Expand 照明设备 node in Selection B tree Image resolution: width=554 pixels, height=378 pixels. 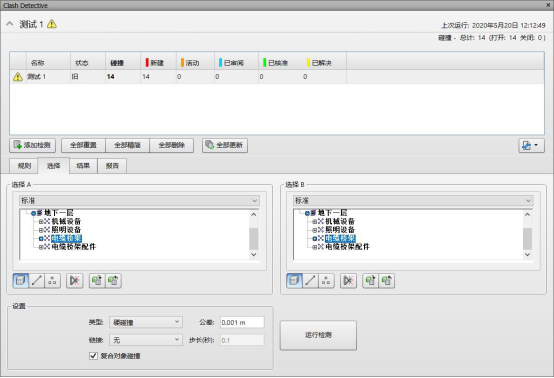pyautogui.click(x=314, y=230)
